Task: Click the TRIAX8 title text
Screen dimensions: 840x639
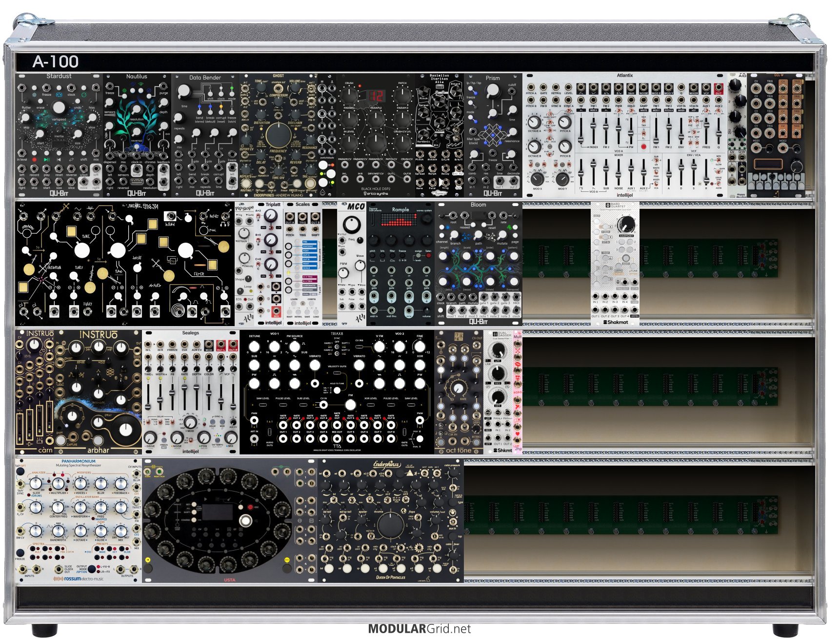Action: pos(337,334)
